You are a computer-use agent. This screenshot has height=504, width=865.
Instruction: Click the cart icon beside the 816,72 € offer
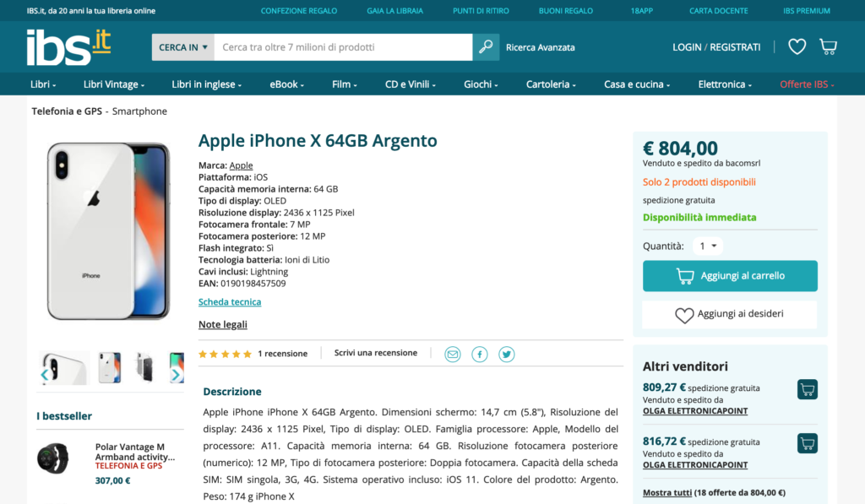tap(807, 442)
